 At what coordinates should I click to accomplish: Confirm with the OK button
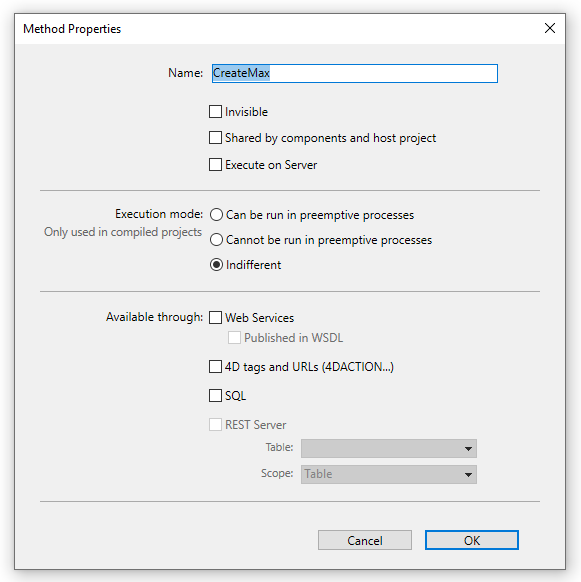pos(471,540)
